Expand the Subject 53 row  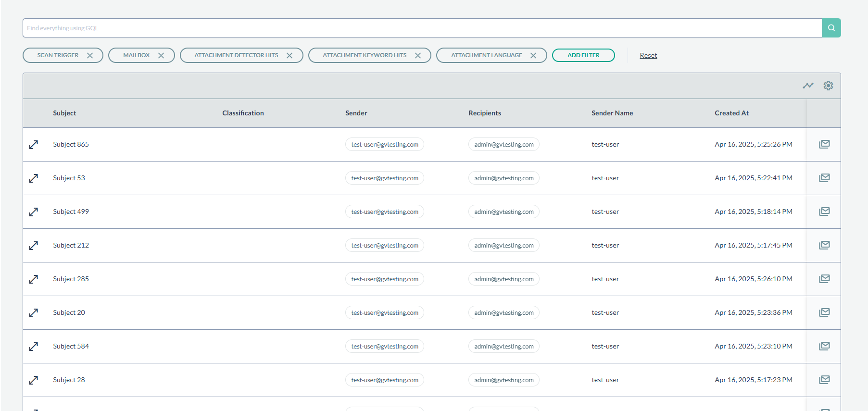pyautogui.click(x=34, y=178)
